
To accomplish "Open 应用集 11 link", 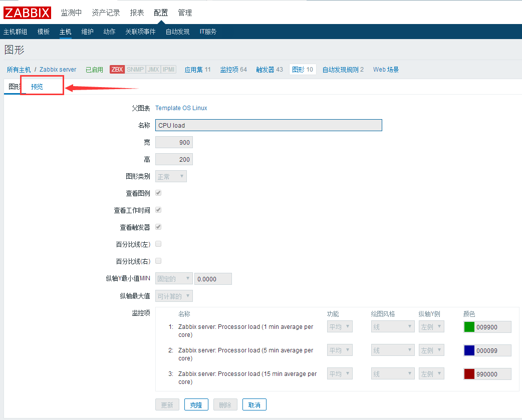I will pyautogui.click(x=198, y=70).
